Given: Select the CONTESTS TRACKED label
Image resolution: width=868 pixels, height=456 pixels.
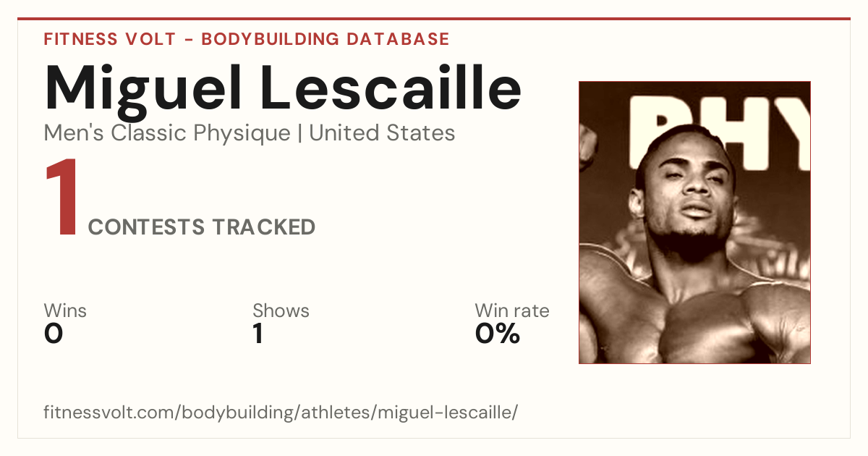Looking at the screenshot, I should (202, 227).
